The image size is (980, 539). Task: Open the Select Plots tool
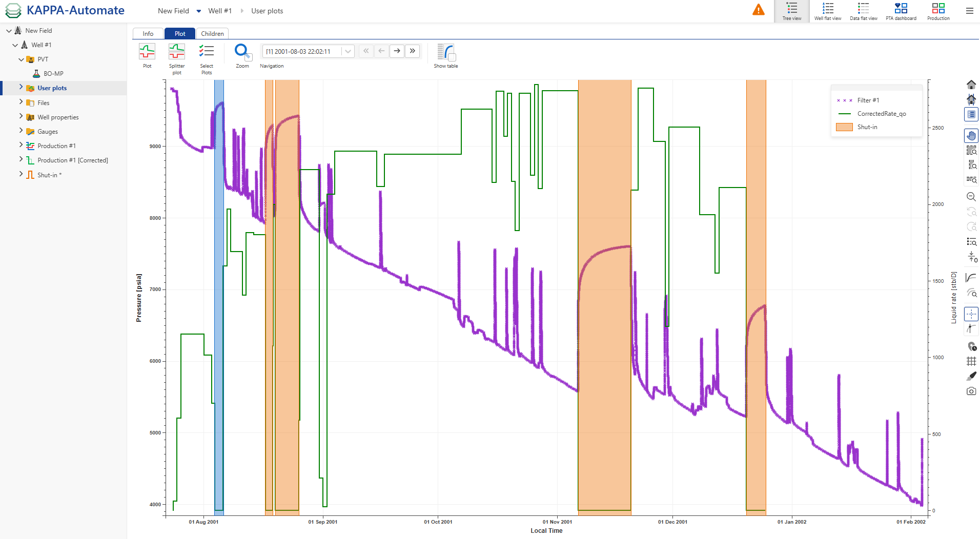coord(207,52)
